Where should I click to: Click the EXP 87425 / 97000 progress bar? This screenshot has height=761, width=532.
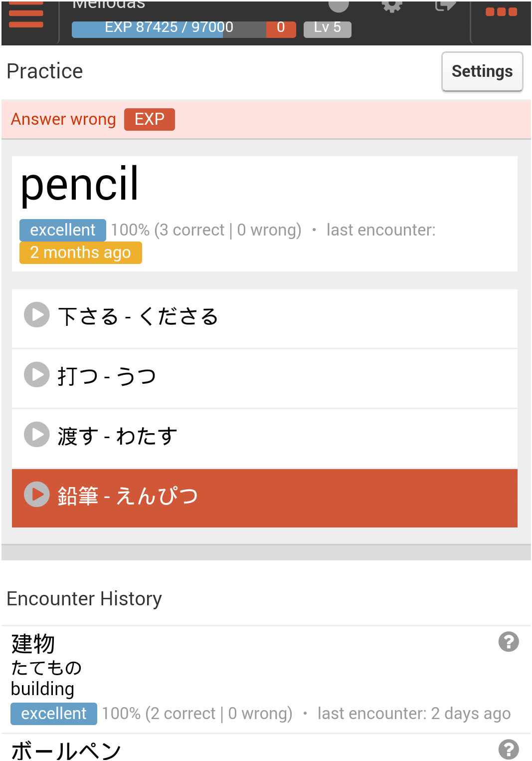169,28
